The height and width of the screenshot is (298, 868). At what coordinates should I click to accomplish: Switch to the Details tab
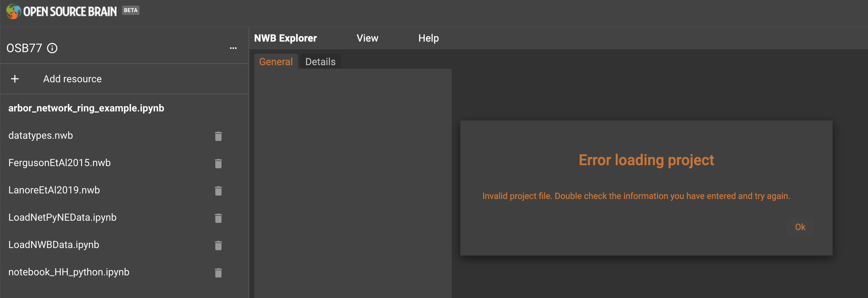click(320, 62)
